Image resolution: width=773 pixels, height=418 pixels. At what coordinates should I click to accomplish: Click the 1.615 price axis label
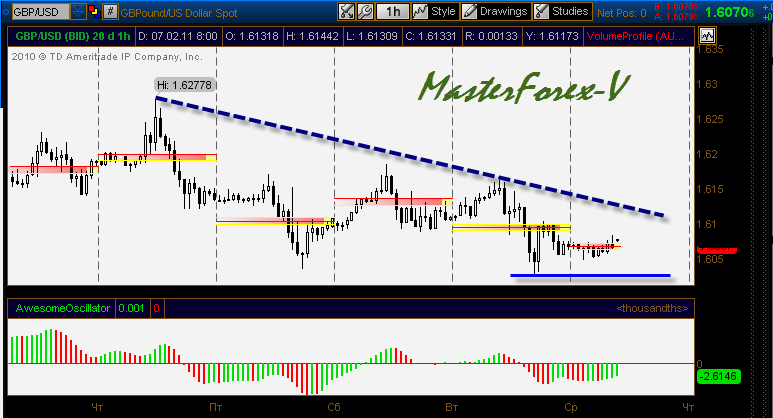click(710, 189)
